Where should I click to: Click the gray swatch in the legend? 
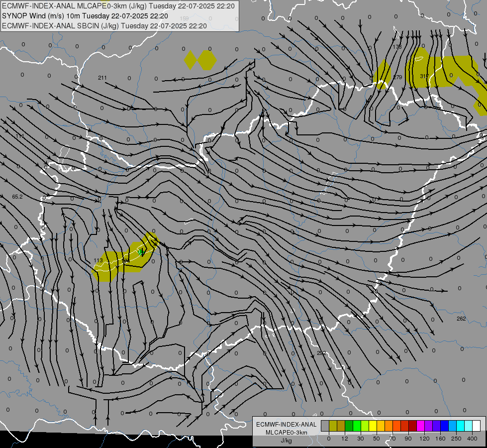(325, 426)
